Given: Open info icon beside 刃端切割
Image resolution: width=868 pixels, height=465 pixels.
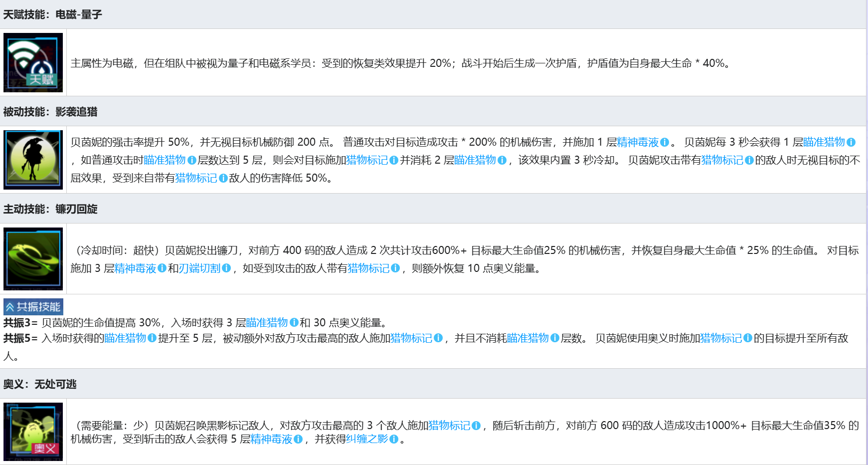Looking at the screenshot, I should (x=226, y=268).
